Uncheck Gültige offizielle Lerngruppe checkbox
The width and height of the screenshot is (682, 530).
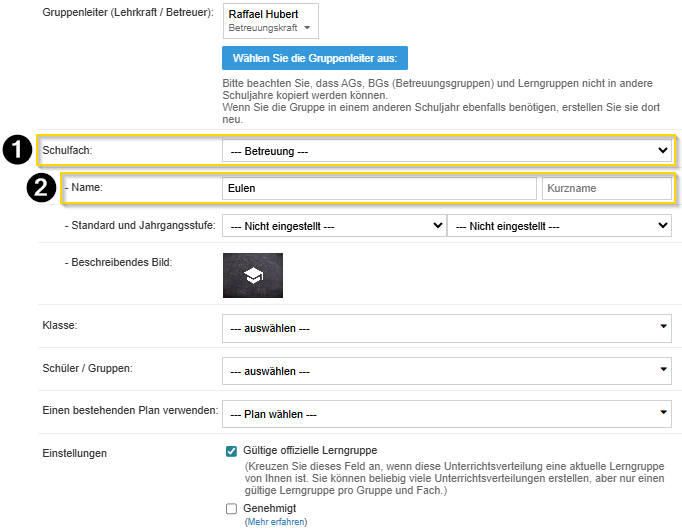point(232,451)
